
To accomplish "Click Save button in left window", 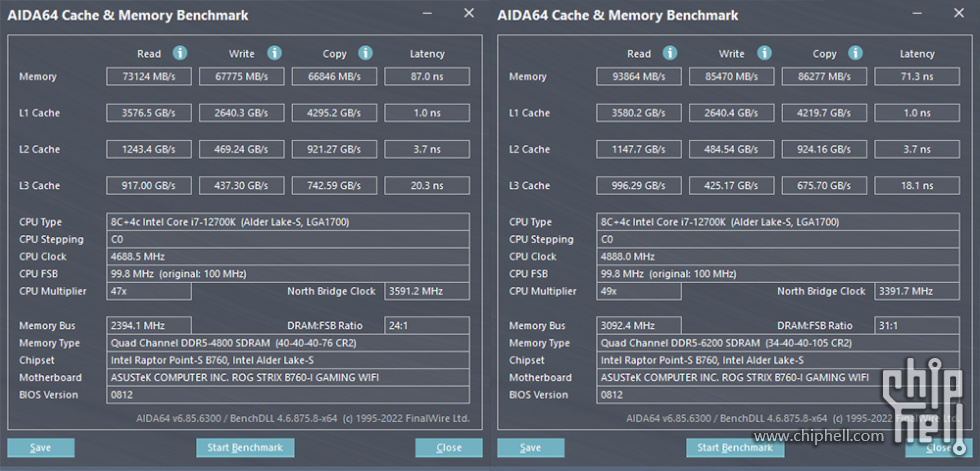I will point(41,447).
